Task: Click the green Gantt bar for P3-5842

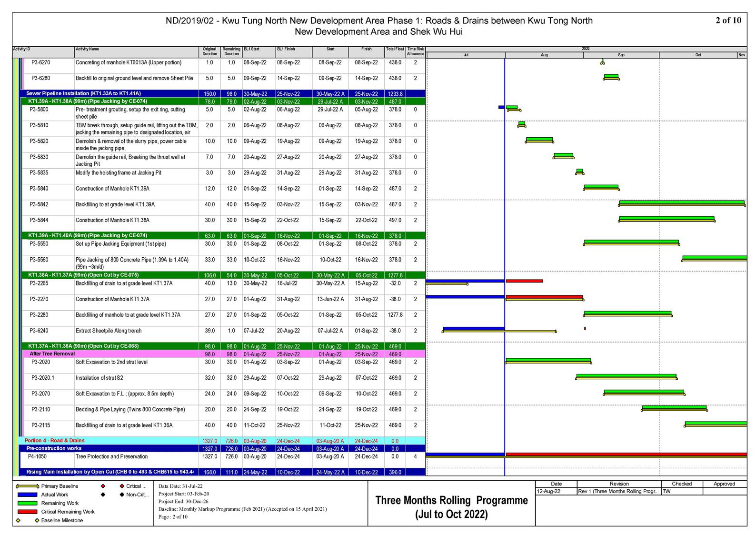Action: pos(682,202)
